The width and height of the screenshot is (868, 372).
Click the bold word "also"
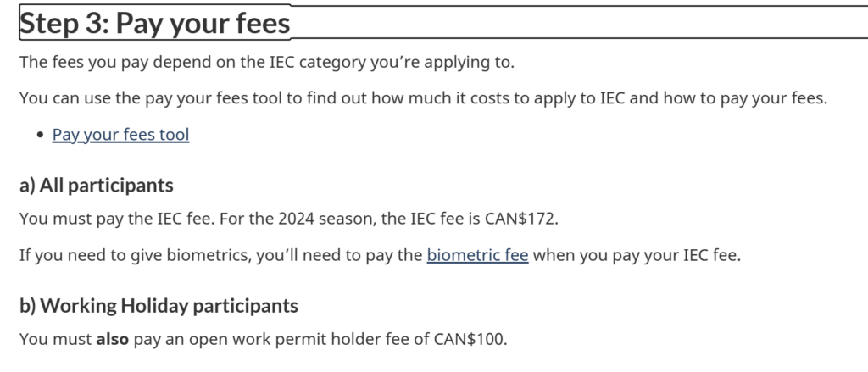pyautogui.click(x=111, y=341)
